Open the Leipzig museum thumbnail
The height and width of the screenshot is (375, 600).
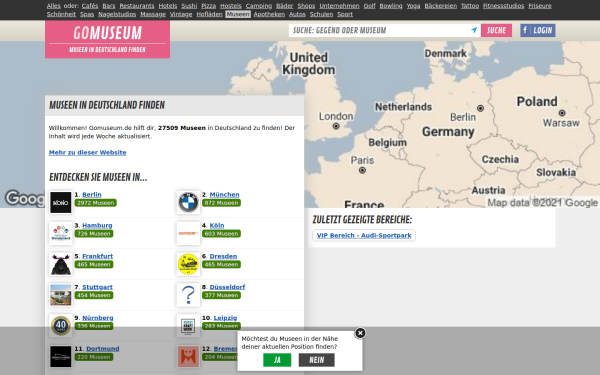[x=188, y=326]
